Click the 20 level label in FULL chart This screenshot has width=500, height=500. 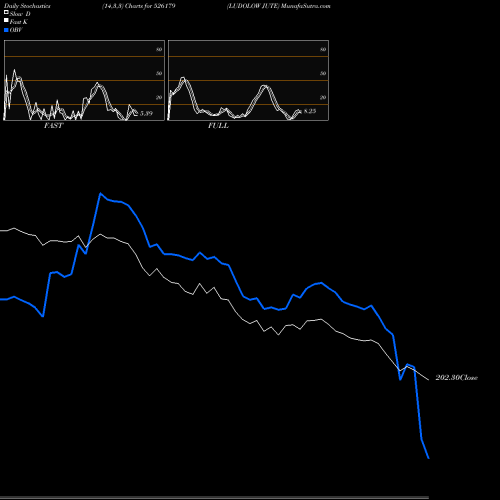click(323, 97)
